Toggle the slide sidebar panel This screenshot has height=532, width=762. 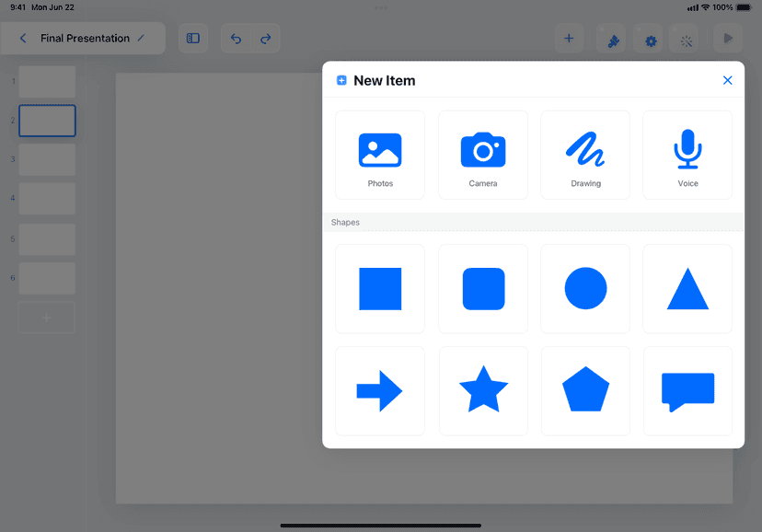[193, 39]
